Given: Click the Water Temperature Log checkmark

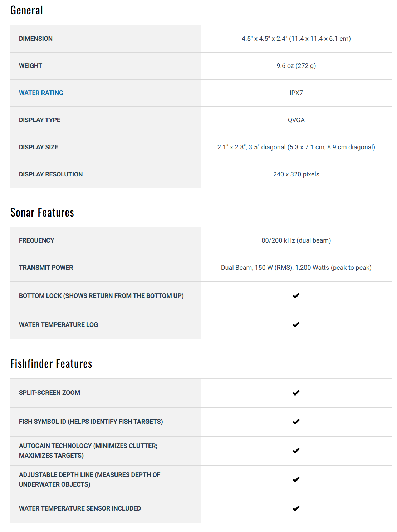Looking at the screenshot, I should pyautogui.click(x=296, y=325).
